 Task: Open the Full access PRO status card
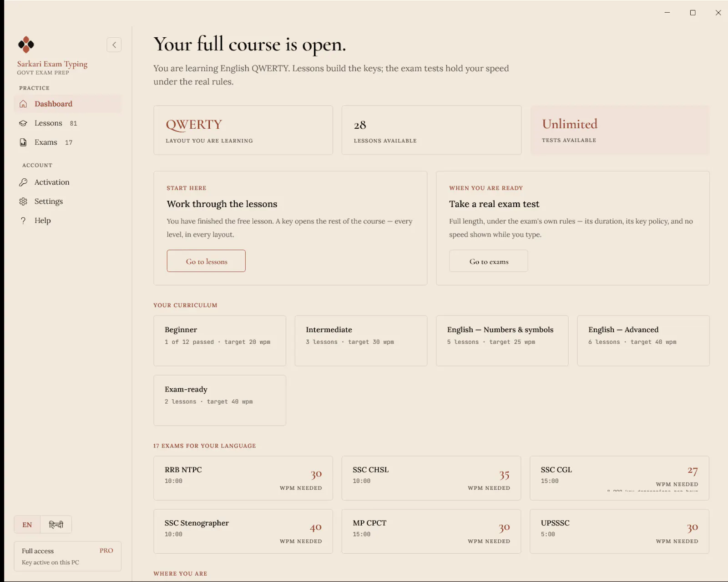pyautogui.click(x=67, y=556)
